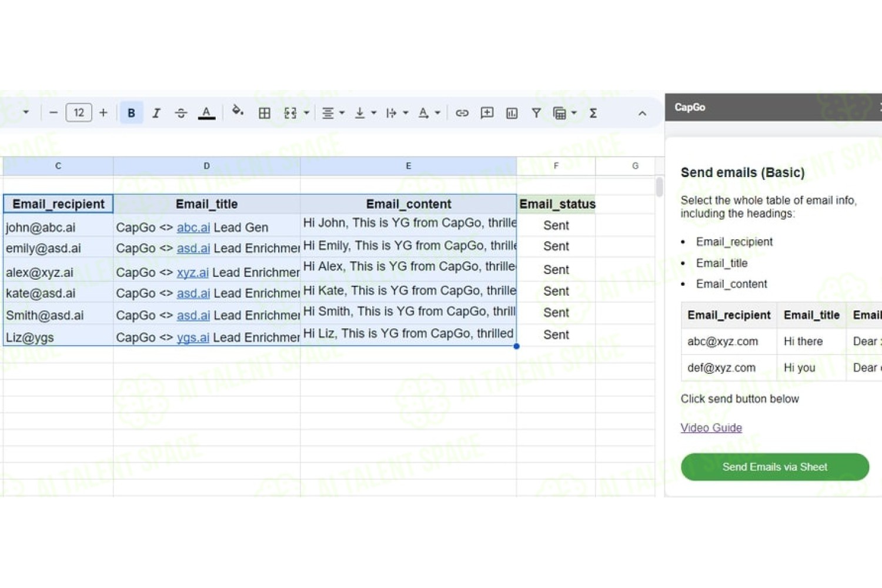Click the Email_status header cell
Viewport: 882px width, 588px height.
pyautogui.click(x=556, y=204)
